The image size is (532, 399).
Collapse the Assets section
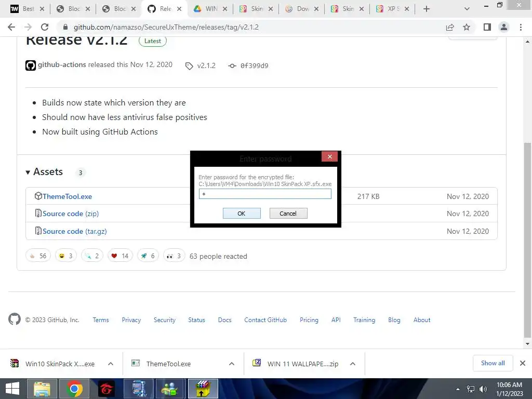coord(45,171)
